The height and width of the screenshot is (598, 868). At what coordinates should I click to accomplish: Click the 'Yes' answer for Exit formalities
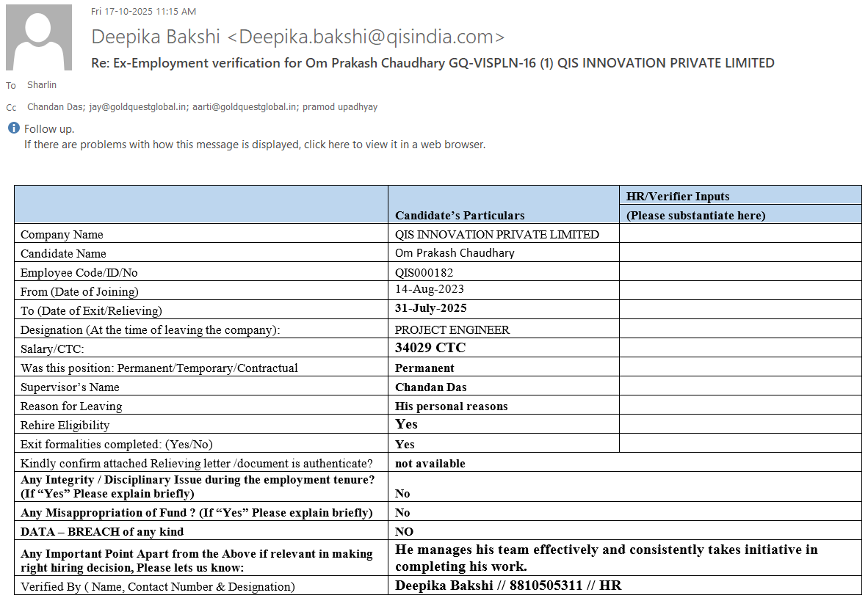coord(405,444)
